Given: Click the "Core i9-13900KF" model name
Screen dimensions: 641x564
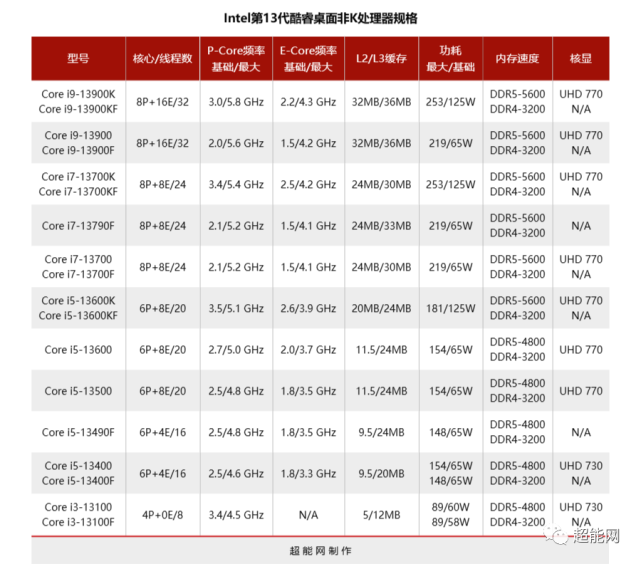Looking at the screenshot, I should pyautogui.click(x=78, y=109).
